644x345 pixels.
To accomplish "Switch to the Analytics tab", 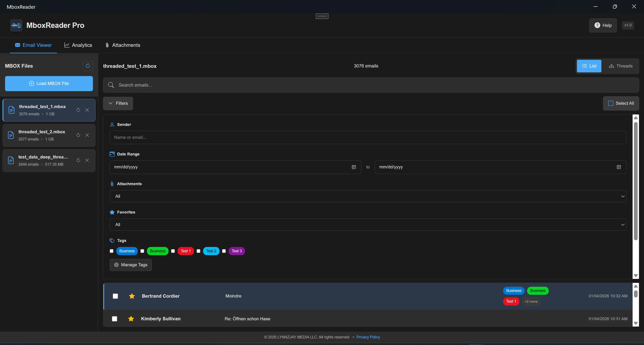I will tap(78, 45).
